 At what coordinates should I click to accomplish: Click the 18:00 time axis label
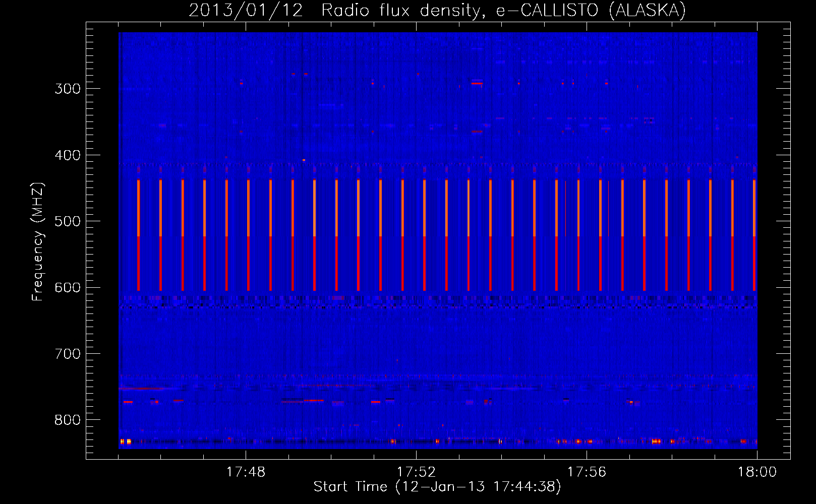pos(757,472)
